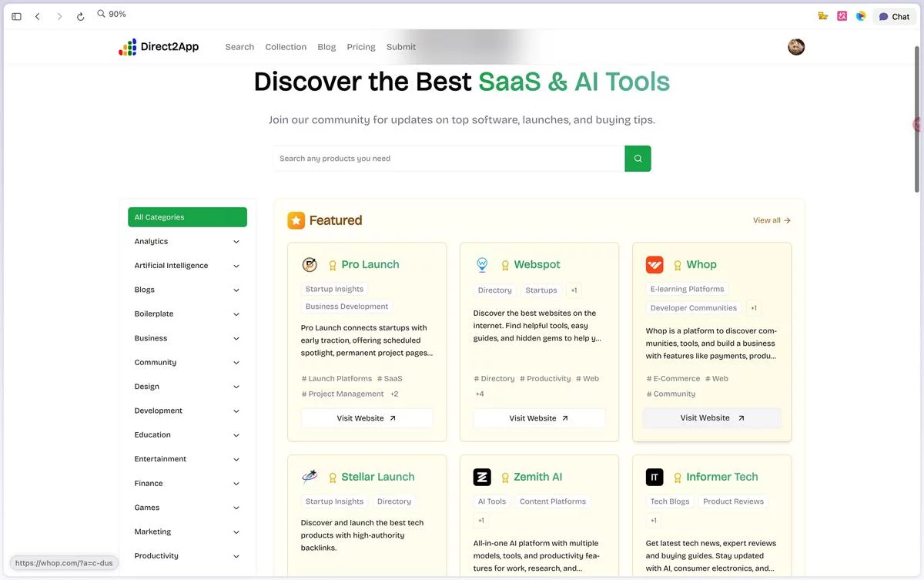Open the Informer Tech title link
This screenshot has height=580, width=924.
[x=721, y=478]
